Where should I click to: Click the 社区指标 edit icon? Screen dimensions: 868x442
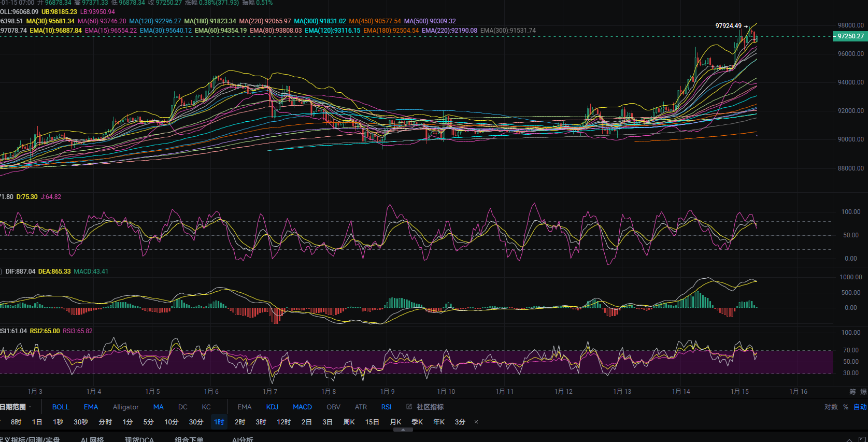(409, 407)
